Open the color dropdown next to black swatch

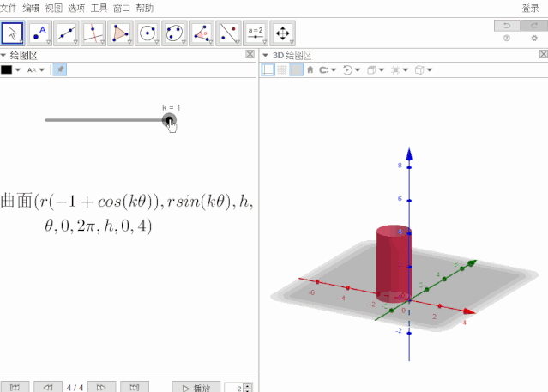coord(18,70)
